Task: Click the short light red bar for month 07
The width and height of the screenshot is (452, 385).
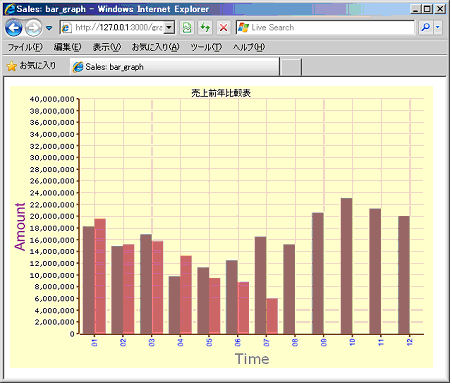Action: coord(272,316)
